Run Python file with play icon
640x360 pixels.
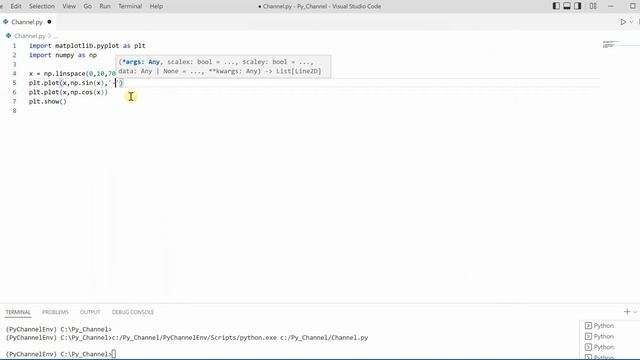click(623, 22)
